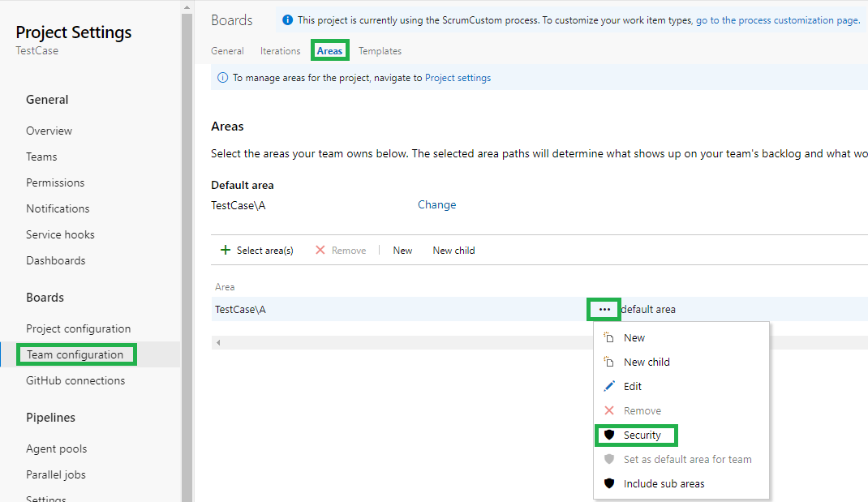Click the plus icon for Select area(s)
868x502 pixels.
226,251
